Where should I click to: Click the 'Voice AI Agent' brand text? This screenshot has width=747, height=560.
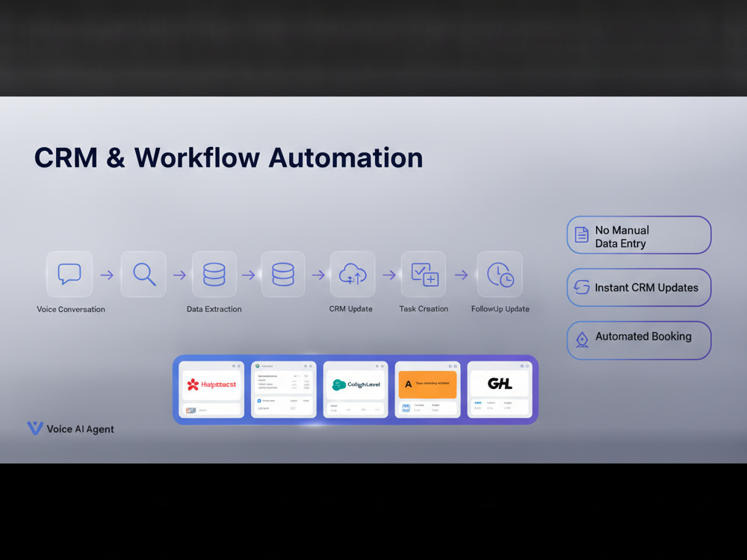80,429
